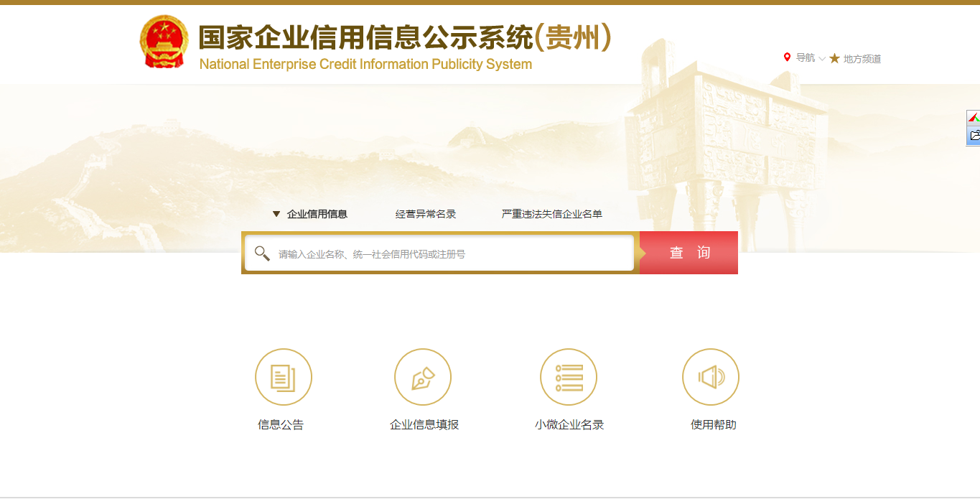Open 使用帮助 via the speaker icon
This screenshot has width=980, height=499.
(x=710, y=377)
